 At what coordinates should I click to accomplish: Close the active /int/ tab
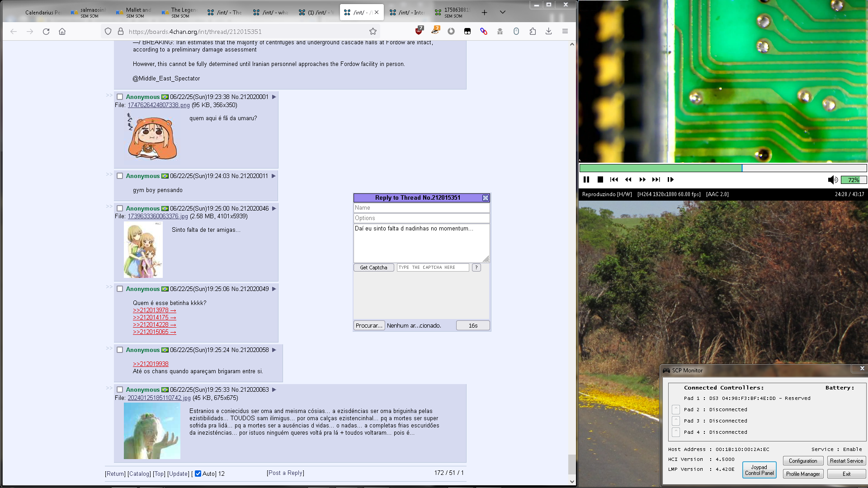point(377,13)
